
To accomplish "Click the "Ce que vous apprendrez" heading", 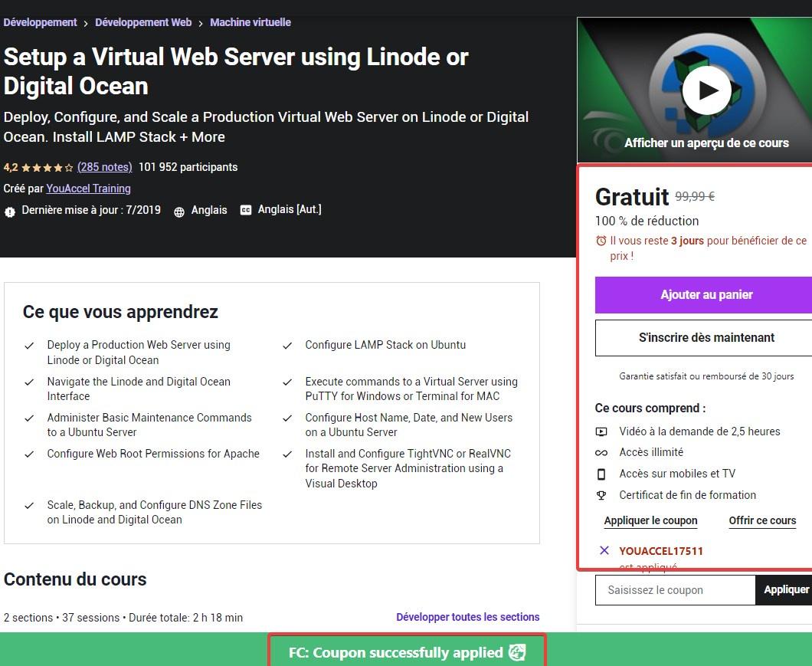I will 120,312.
